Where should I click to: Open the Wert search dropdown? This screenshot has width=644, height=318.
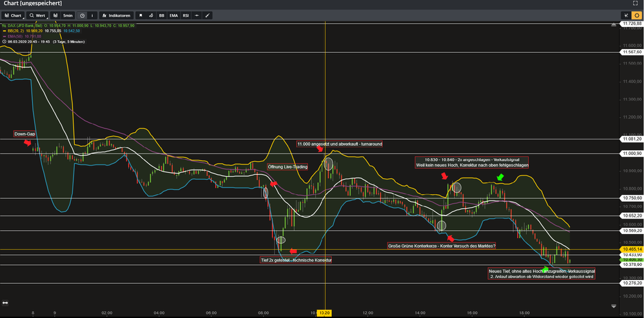click(37, 15)
